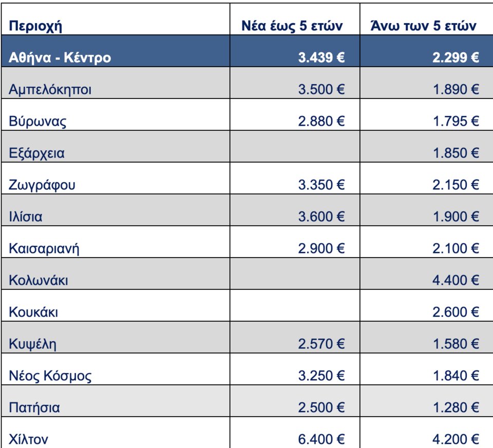Click the Άνω των 5 ετών header
493x448 pixels.
(426, 26)
